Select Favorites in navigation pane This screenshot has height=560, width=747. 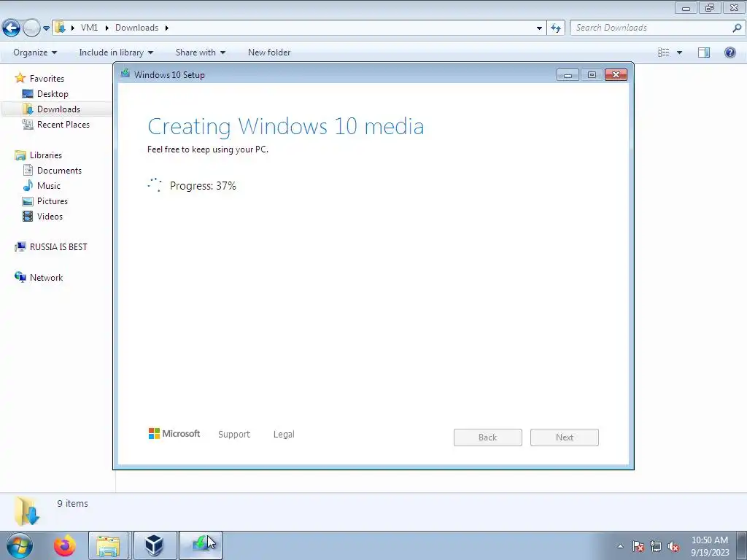pyautogui.click(x=47, y=79)
